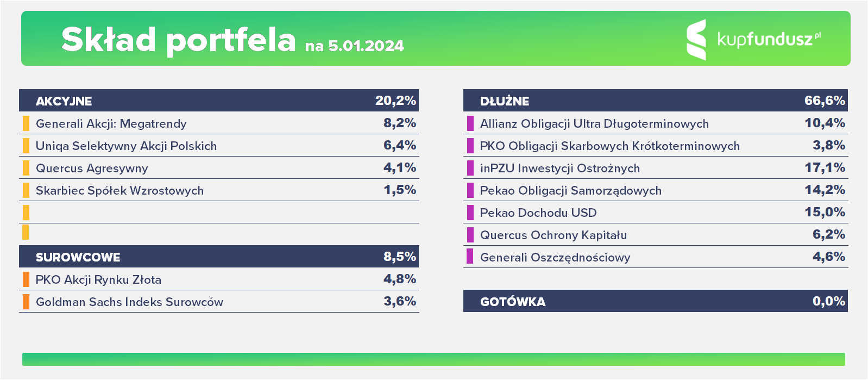The image size is (868, 380).
Task: Click the yellow marker beside Generali Akcji: Megatrendy
Action: 26,123
